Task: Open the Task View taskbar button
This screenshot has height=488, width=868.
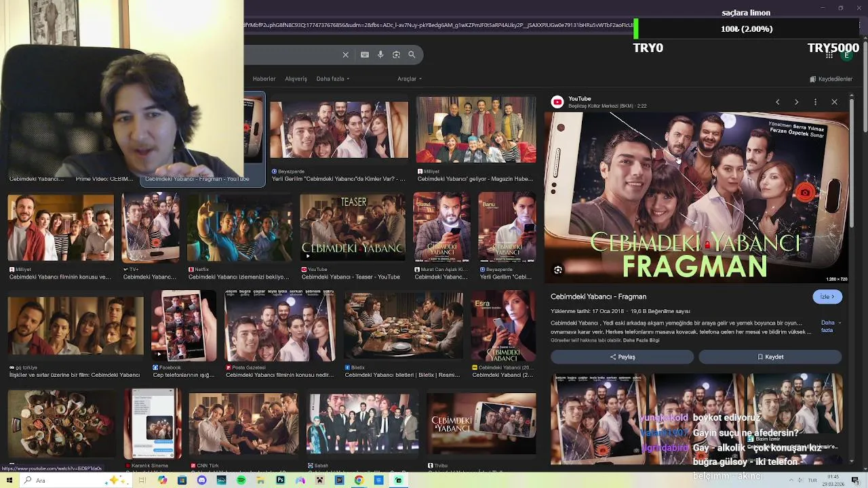Action: click(142, 480)
